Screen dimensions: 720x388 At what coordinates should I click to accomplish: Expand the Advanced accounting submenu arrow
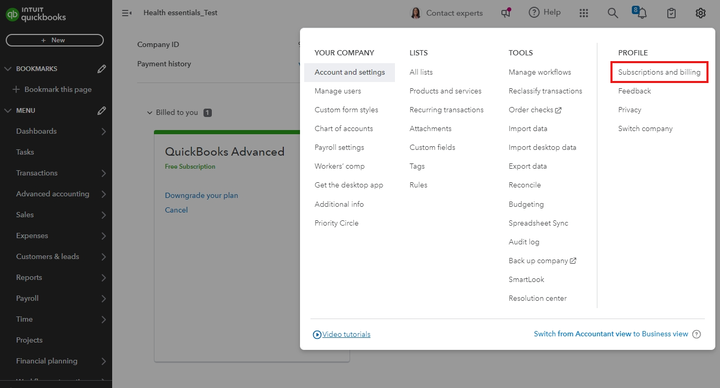click(x=103, y=194)
